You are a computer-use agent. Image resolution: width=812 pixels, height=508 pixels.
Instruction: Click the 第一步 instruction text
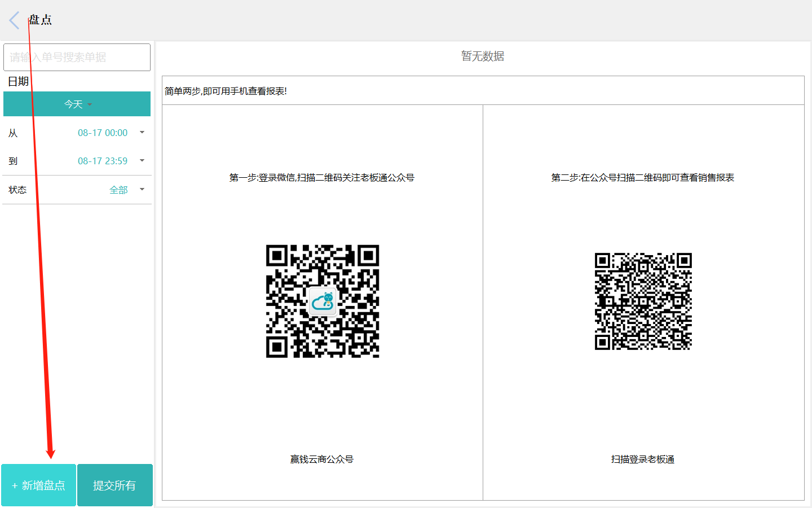pyautogui.click(x=322, y=178)
